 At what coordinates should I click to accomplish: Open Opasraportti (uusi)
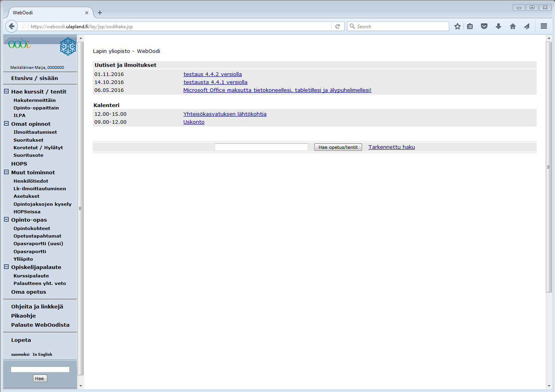[x=38, y=244]
